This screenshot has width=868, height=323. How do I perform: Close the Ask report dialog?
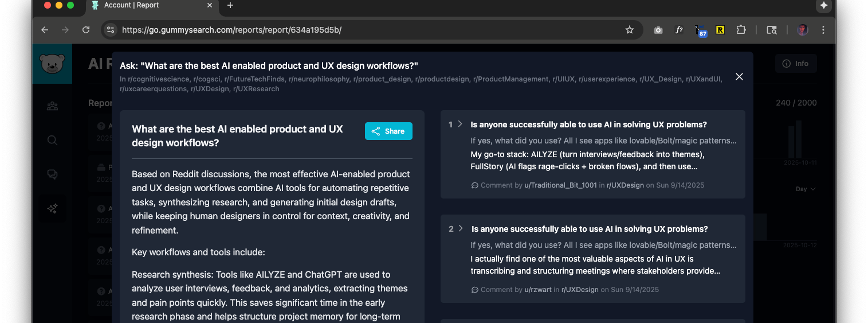tap(739, 77)
